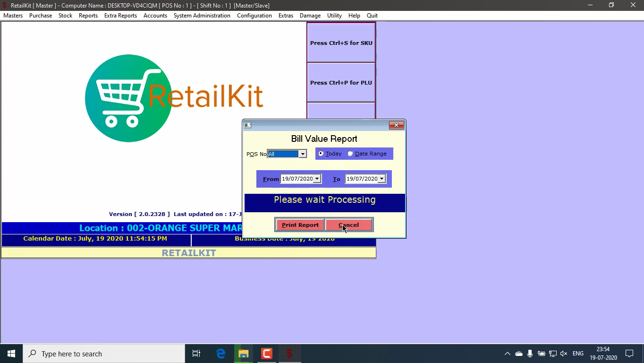Click the OneDrive cloud tray icon
Screen dimensions: 644x363
pyautogui.click(x=519, y=354)
